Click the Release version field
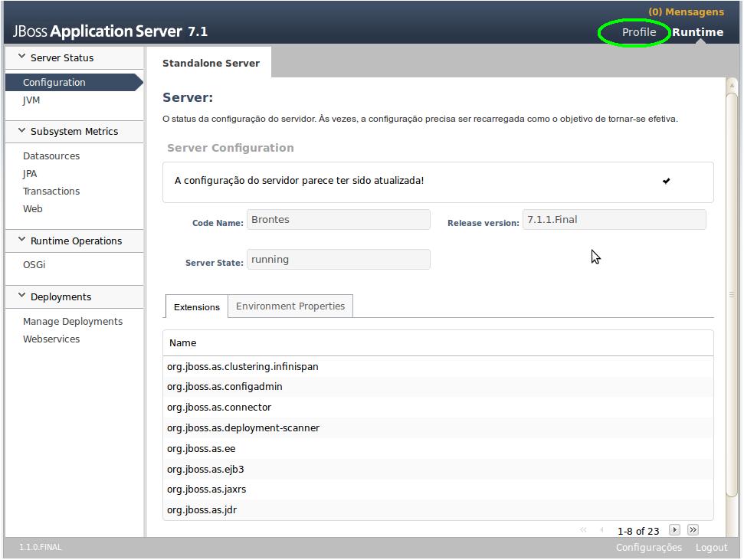Image resolution: width=744 pixels, height=560 pixels. 614,220
